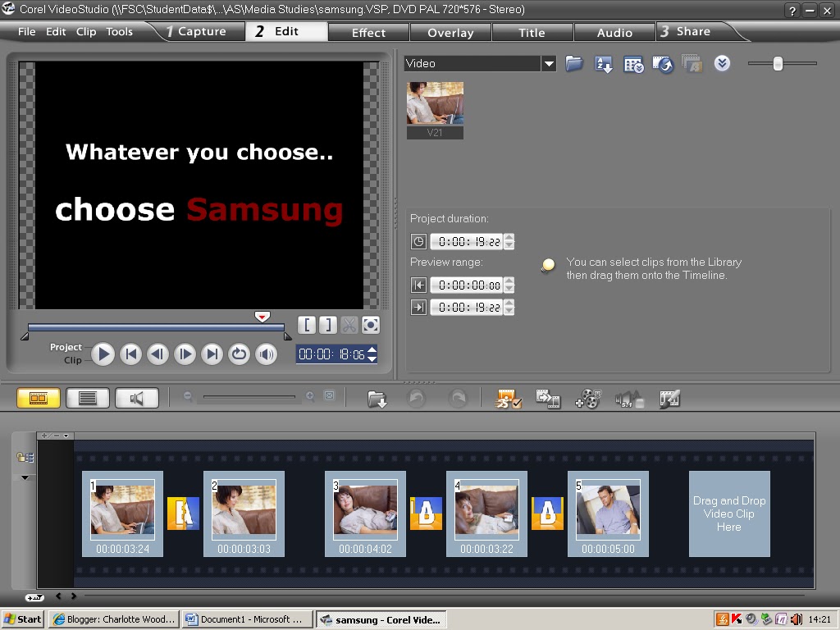Open the Edit menu

point(56,32)
